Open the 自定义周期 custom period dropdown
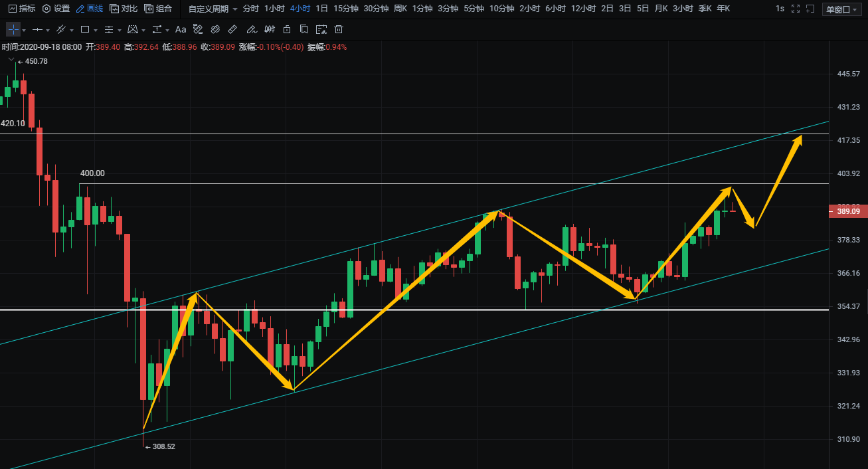Image resolution: width=868 pixels, height=469 pixels. 213,9
